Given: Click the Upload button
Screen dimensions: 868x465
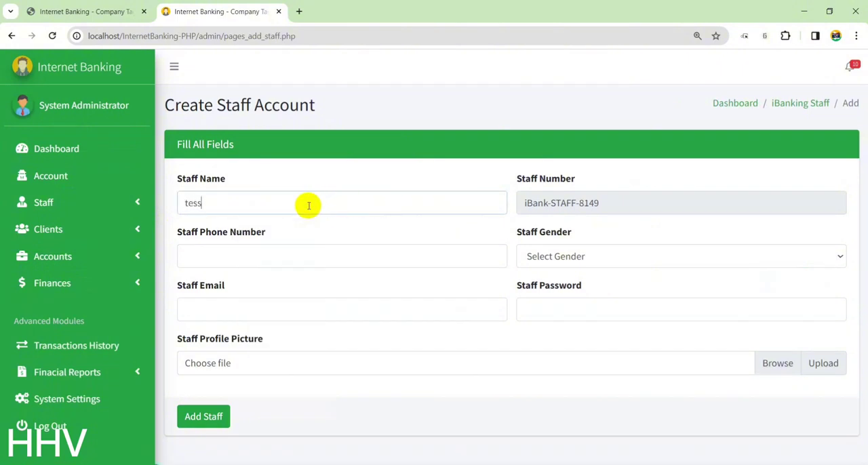Looking at the screenshot, I should coord(823,363).
